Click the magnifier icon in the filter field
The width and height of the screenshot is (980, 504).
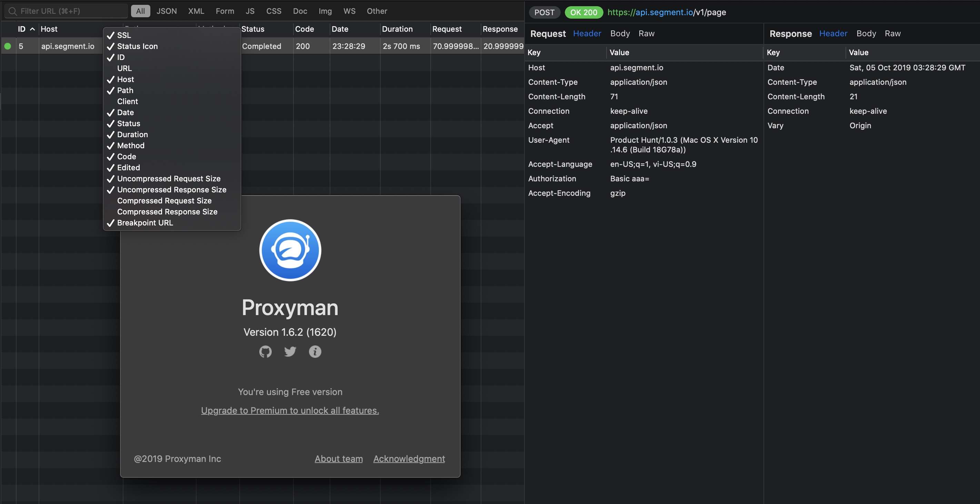tap(13, 11)
